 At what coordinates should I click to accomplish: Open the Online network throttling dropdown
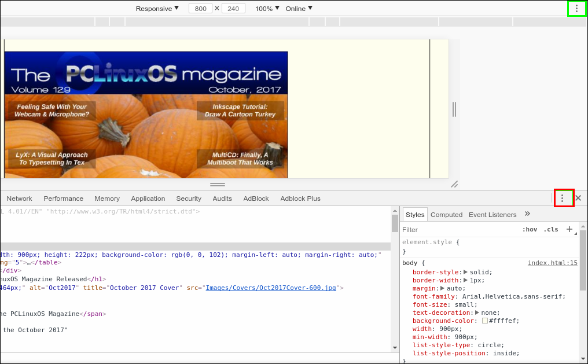(299, 8)
